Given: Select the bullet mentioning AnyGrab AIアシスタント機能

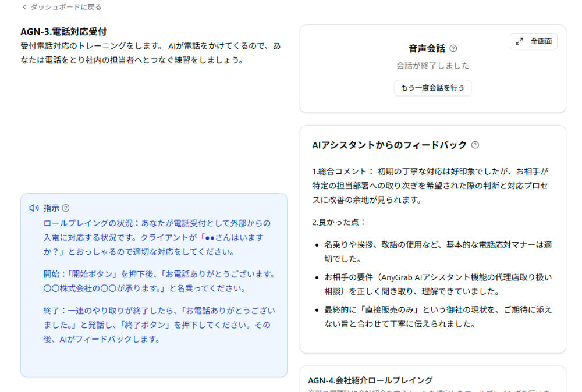Looking at the screenshot, I should coord(438,284).
